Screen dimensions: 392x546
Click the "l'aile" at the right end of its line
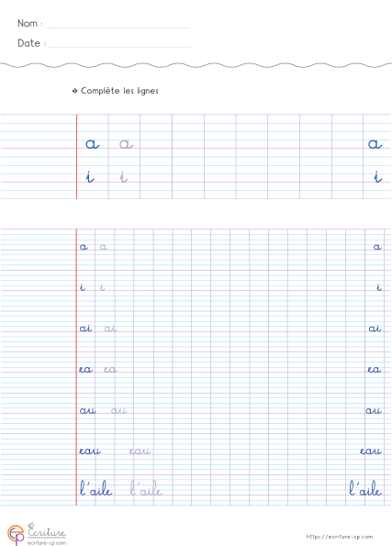tap(365, 488)
